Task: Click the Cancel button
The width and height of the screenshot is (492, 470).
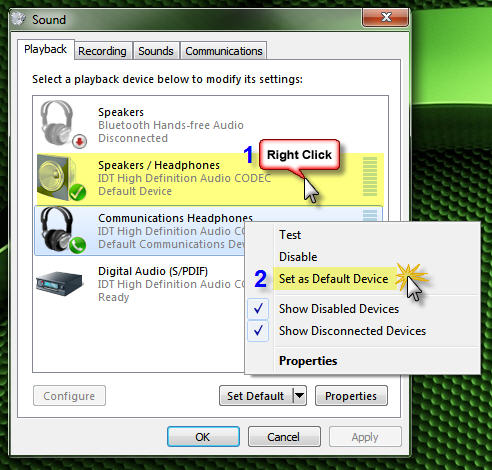Action: coord(284,437)
